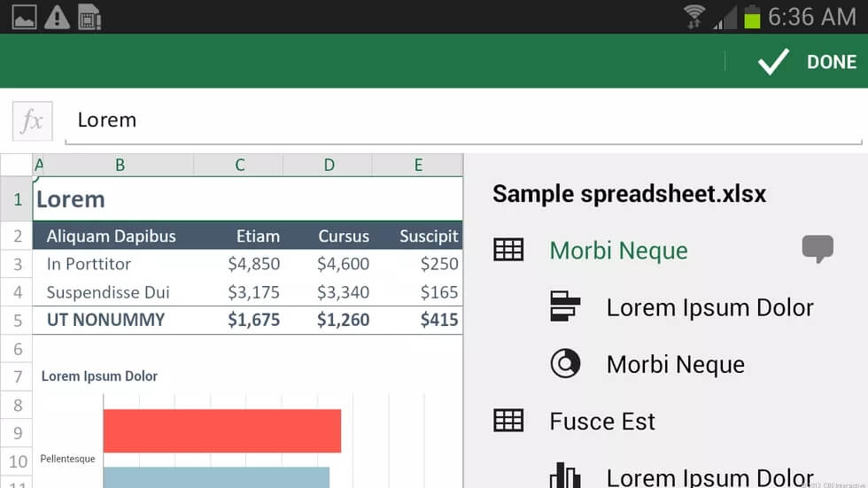Tap the fx function icon
Image resolution: width=868 pixels, height=488 pixels.
coord(33,120)
